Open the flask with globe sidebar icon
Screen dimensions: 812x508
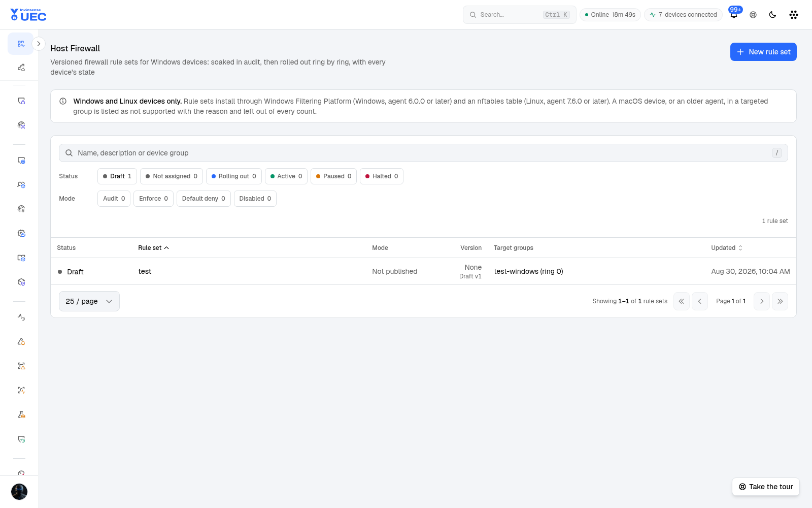21,415
